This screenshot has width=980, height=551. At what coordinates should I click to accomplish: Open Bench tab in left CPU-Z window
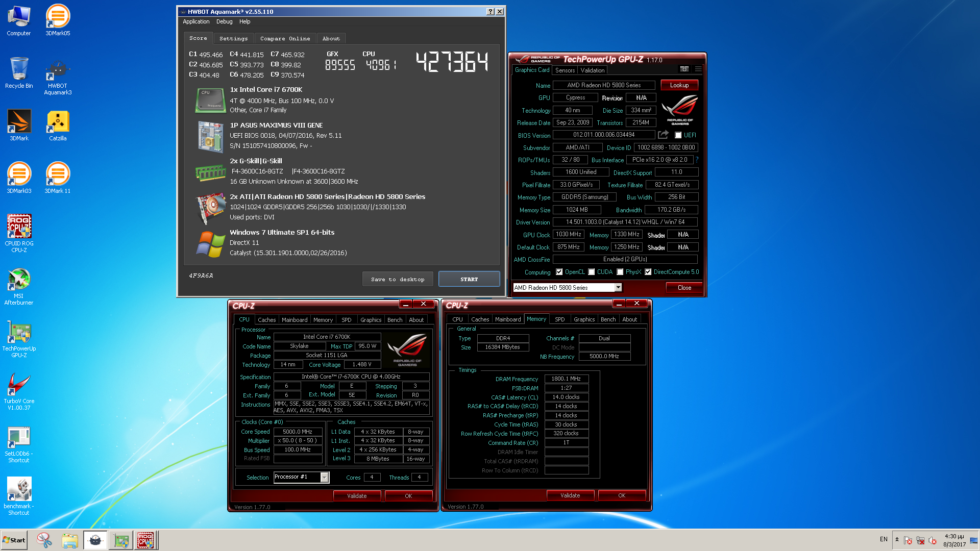[x=395, y=320]
